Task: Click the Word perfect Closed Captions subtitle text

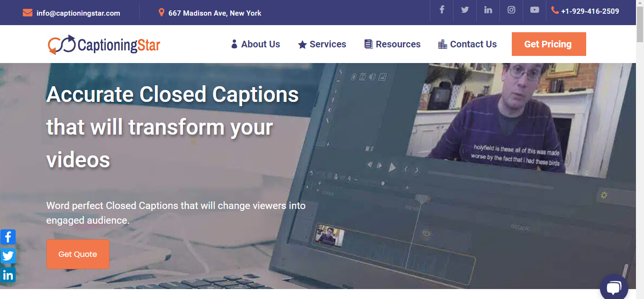Action: click(x=176, y=213)
